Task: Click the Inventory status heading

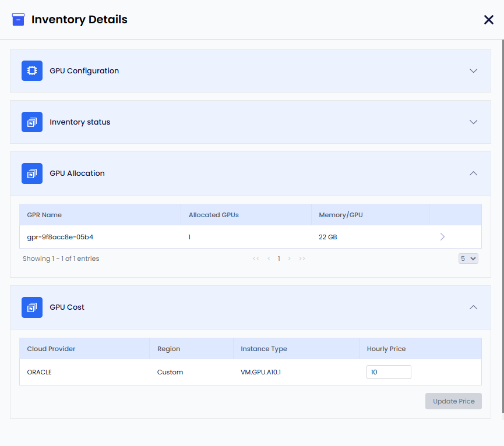Action: click(80, 122)
